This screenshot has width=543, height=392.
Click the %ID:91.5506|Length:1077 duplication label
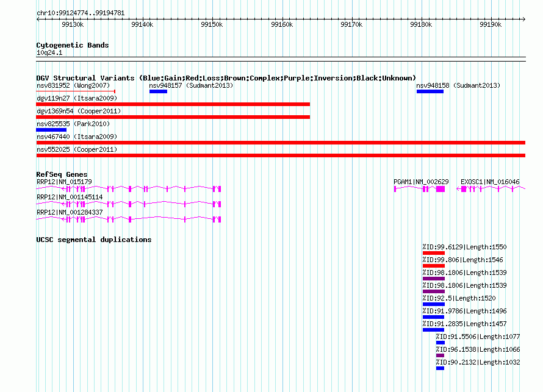[x=478, y=337]
